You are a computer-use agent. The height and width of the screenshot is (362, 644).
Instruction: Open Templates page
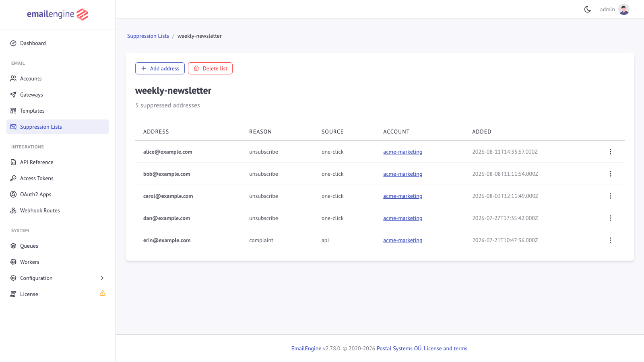(58, 111)
